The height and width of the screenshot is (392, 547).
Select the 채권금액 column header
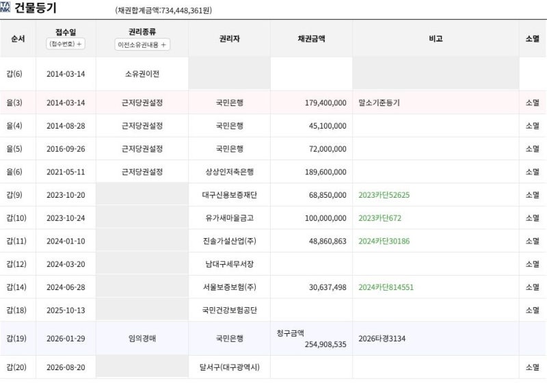(x=311, y=38)
